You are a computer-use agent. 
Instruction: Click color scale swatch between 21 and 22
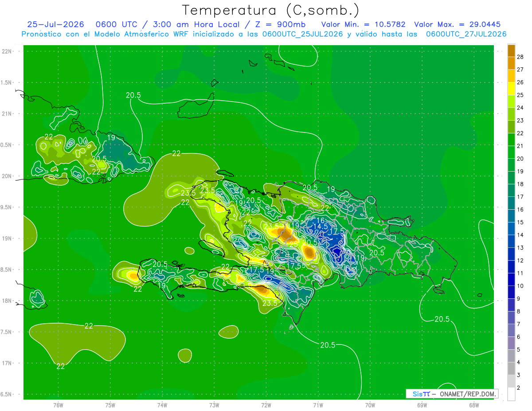pos(511,140)
